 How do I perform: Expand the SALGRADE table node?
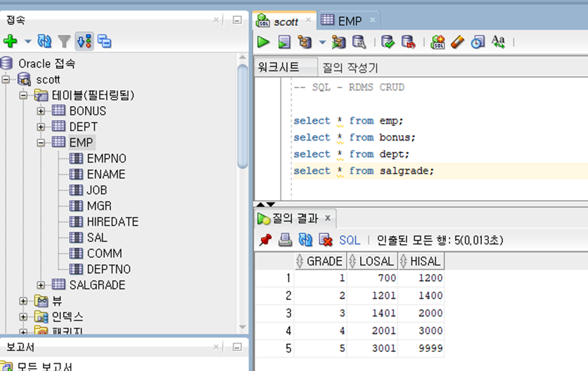(41, 285)
